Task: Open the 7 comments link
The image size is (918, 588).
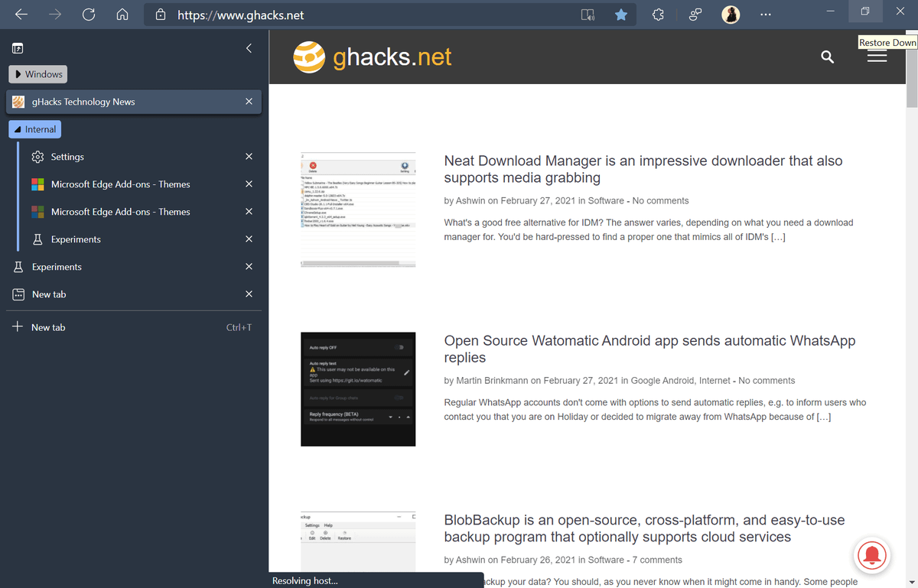Action: coord(657,560)
